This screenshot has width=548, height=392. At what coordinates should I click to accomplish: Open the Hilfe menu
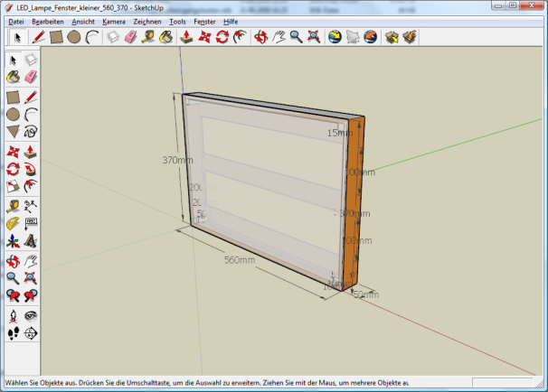[231, 22]
